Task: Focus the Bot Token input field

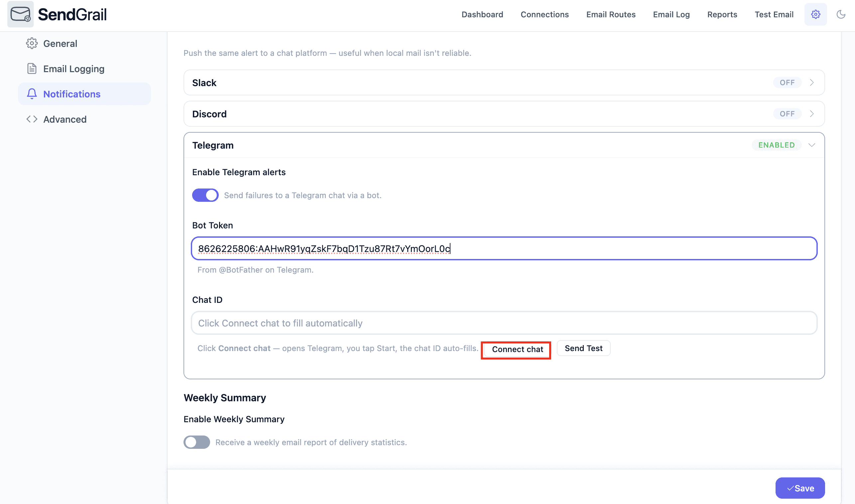Action: [x=504, y=249]
